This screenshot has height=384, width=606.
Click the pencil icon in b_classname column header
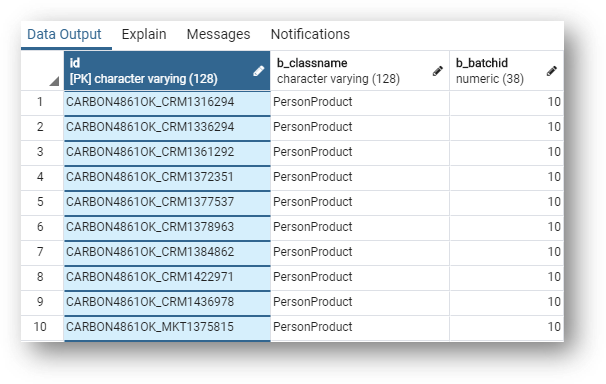coord(437,71)
